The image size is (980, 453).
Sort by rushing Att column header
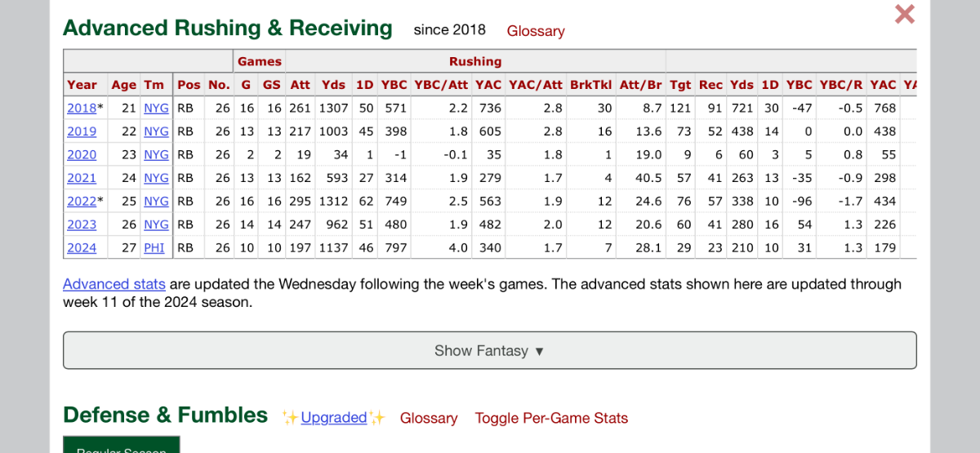[x=300, y=85]
